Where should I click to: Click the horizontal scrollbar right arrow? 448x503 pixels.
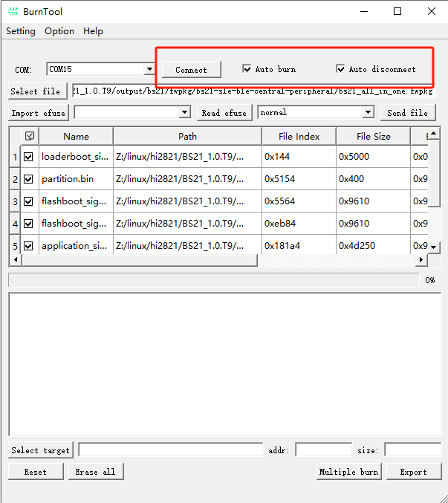tap(422, 260)
